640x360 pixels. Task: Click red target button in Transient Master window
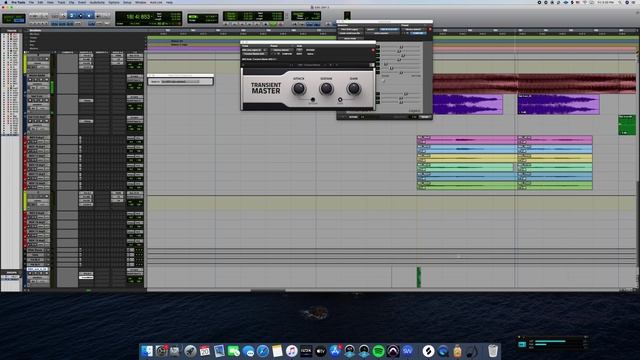373,50
